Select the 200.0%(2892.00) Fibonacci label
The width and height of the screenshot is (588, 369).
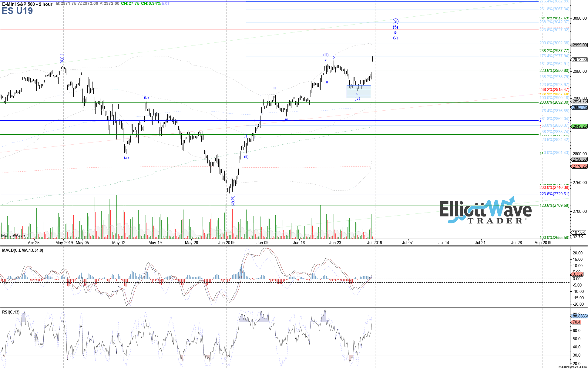[554, 102]
